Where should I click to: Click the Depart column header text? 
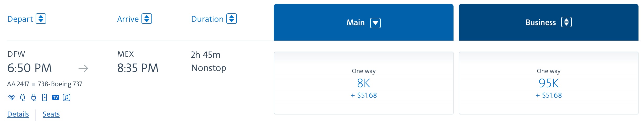(x=20, y=19)
